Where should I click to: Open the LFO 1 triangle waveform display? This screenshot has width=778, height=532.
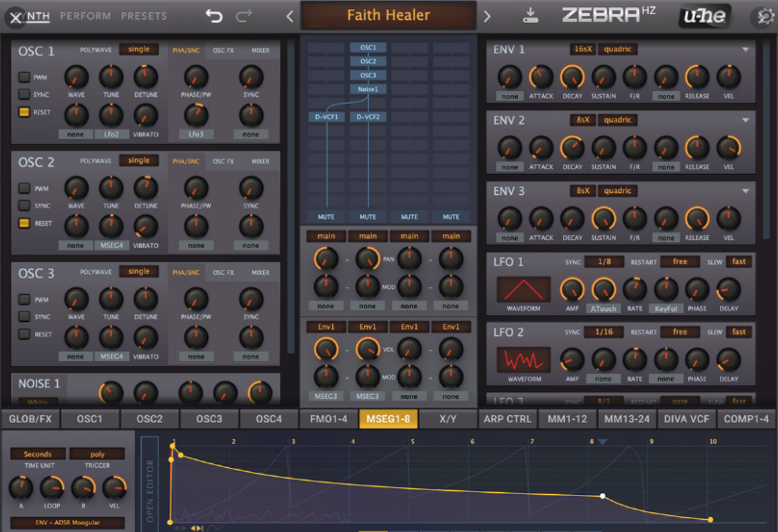click(523, 290)
